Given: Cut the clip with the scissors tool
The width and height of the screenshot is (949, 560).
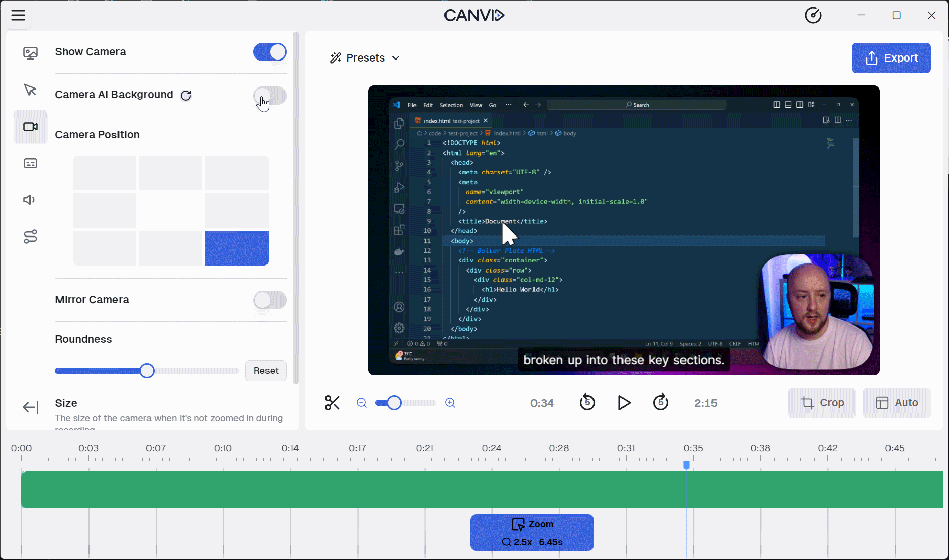Looking at the screenshot, I should coord(332,402).
